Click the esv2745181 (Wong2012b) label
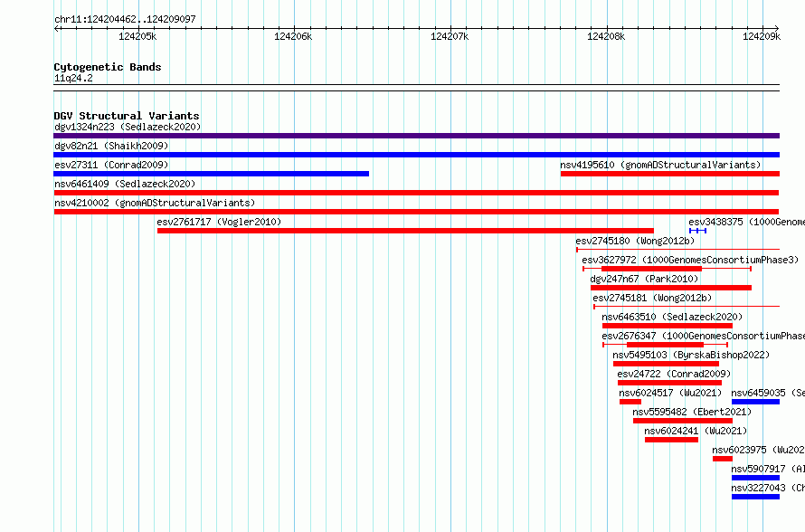 (x=652, y=298)
